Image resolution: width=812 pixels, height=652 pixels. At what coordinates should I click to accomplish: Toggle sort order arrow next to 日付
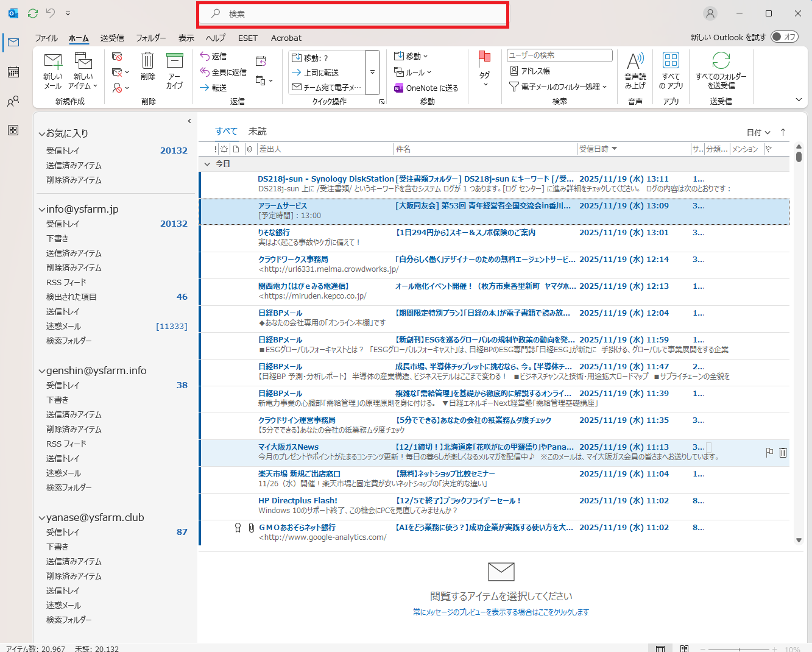click(x=783, y=132)
